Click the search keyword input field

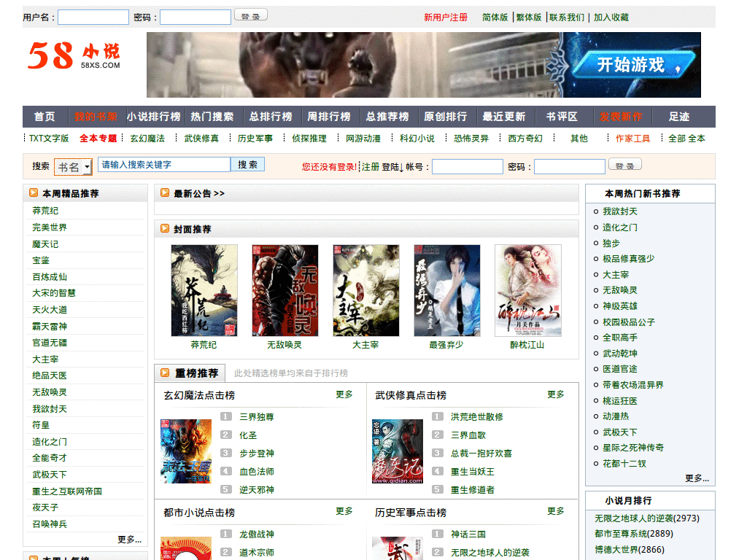pos(164,165)
